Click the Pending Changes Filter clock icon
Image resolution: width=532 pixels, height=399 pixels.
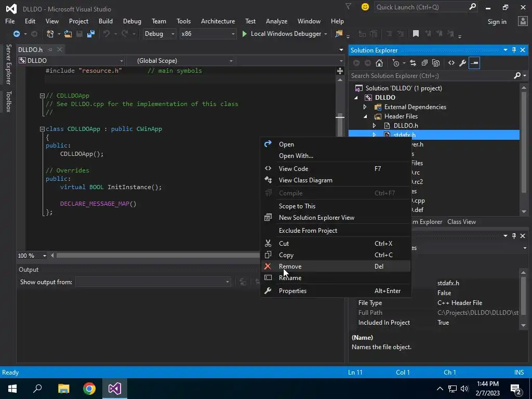[x=395, y=63]
